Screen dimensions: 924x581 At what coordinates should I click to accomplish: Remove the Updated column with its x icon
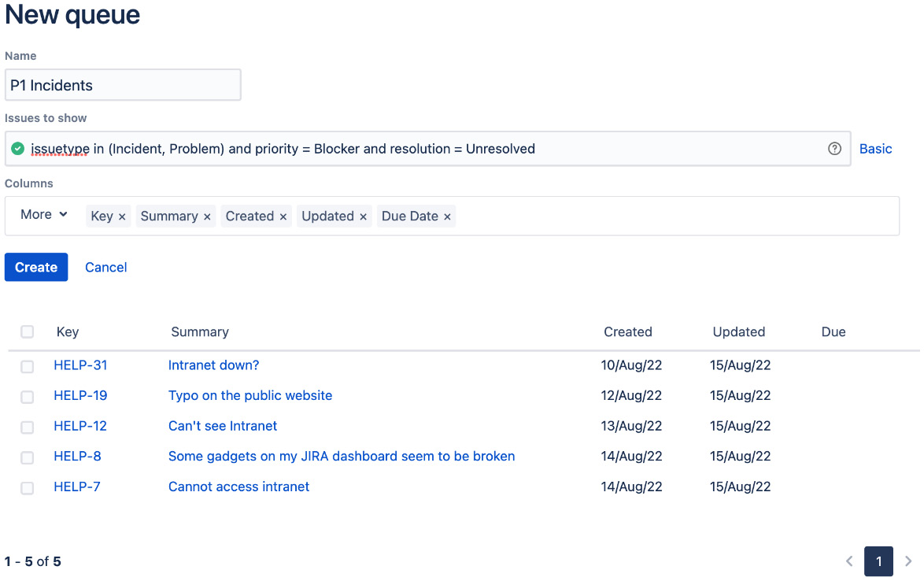[362, 215]
